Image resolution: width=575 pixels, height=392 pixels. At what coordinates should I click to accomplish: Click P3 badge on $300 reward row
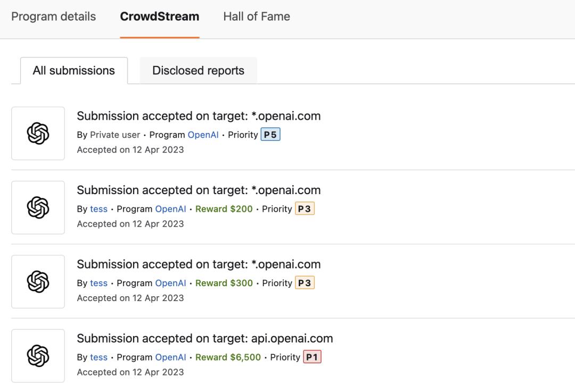pyautogui.click(x=305, y=283)
